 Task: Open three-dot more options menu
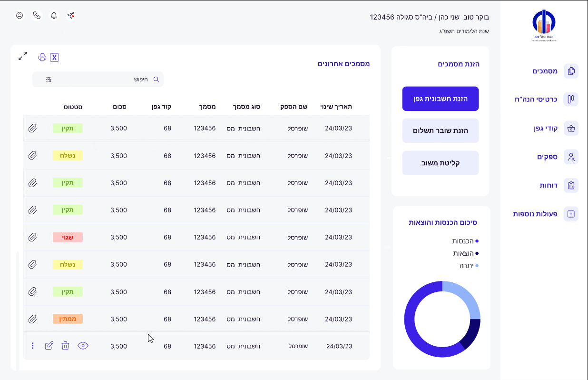[32, 346]
